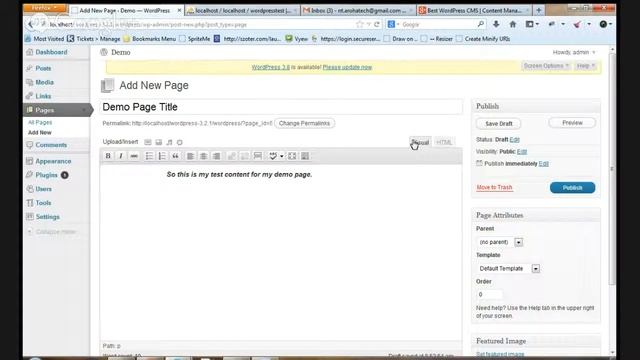The height and width of the screenshot is (360, 640).
Task: Open Users menu in sidebar
Action: pos(44,189)
